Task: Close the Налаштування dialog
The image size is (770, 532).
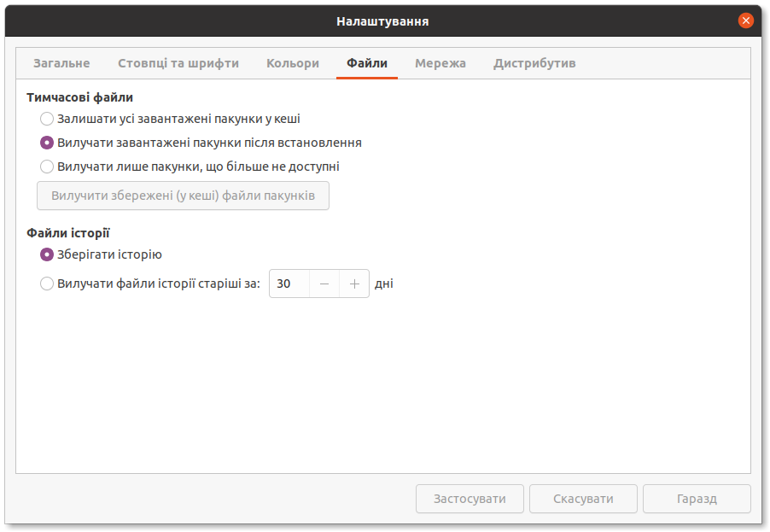Action: click(x=745, y=20)
